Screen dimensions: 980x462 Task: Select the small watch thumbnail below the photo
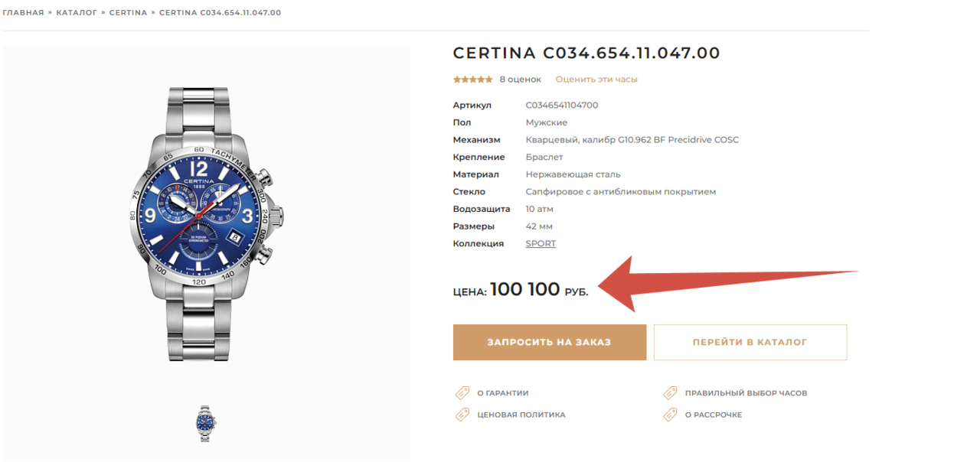(x=205, y=424)
